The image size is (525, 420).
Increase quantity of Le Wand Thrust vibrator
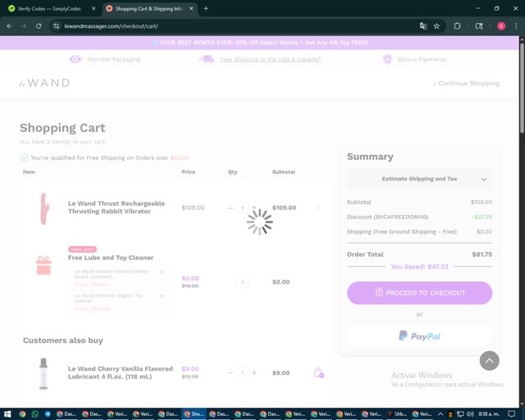(x=254, y=208)
